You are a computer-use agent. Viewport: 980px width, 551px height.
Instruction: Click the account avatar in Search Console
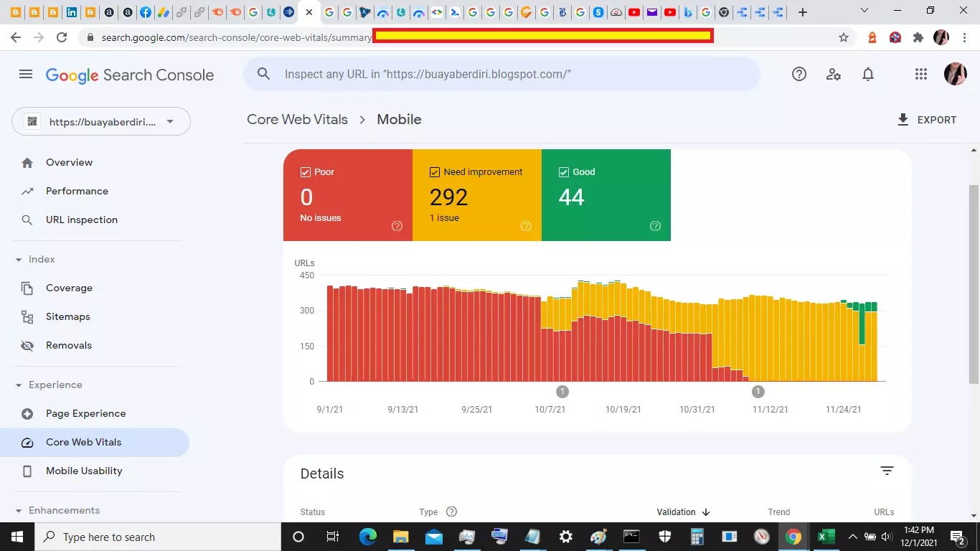click(x=956, y=74)
